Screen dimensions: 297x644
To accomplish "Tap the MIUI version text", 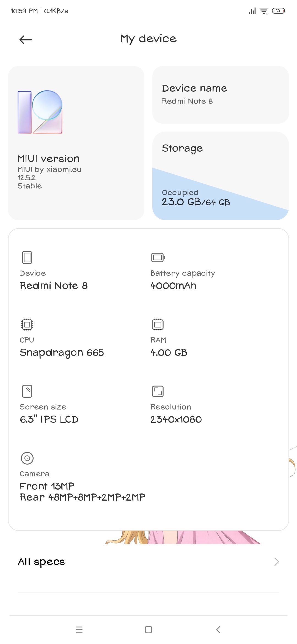I will (48, 159).
